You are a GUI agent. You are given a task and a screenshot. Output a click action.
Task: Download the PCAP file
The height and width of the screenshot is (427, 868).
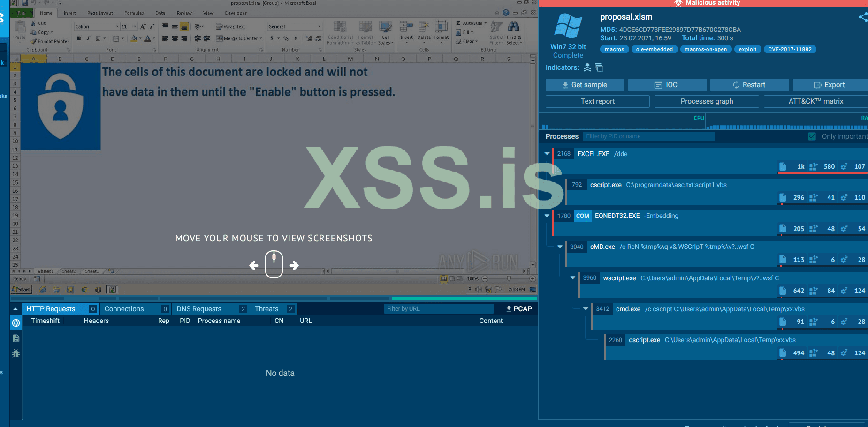click(x=519, y=309)
